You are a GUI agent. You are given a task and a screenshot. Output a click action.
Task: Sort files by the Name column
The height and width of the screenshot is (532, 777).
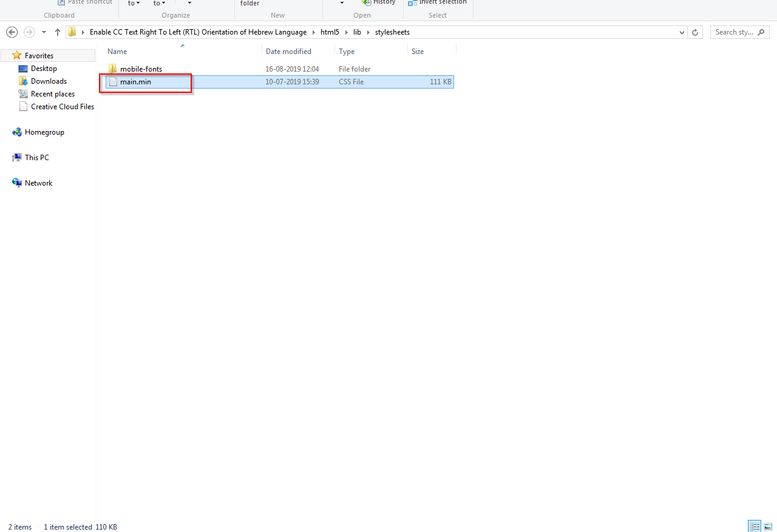click(x=118, y=52)
